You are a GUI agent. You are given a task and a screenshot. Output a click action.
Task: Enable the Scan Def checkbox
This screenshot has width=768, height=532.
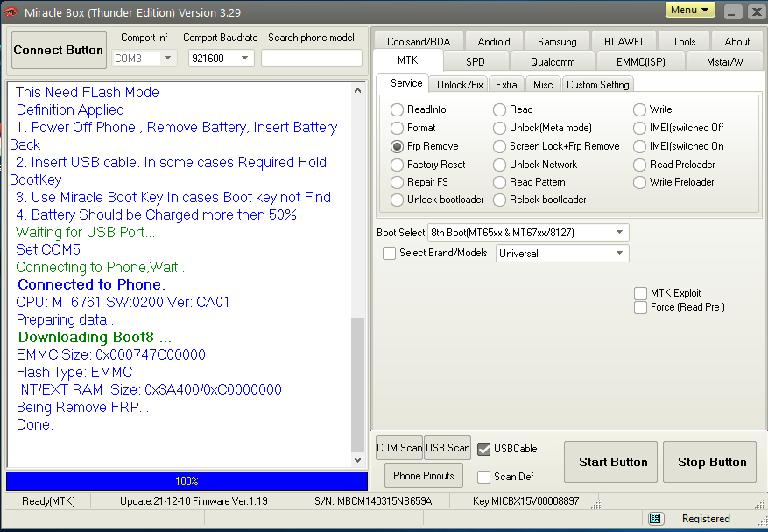tap(483, 477)
